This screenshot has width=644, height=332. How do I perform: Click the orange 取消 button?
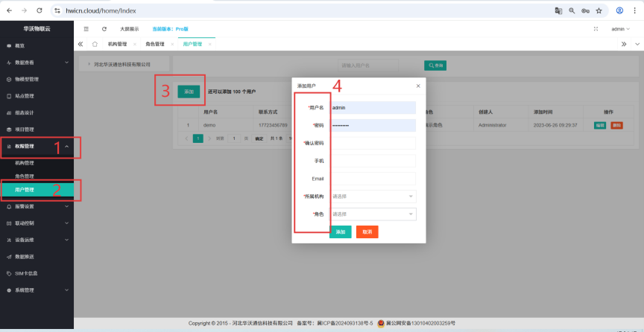tap(367, 232)
